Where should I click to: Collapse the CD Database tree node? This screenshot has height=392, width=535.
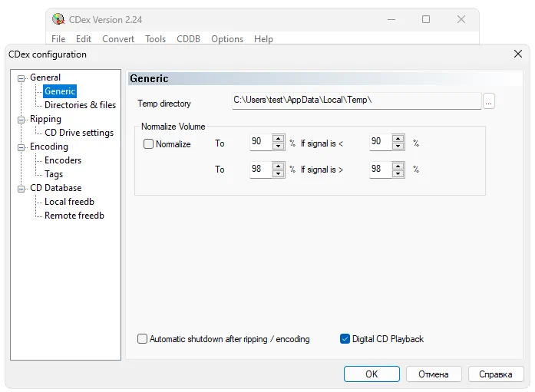coord(21,189)
